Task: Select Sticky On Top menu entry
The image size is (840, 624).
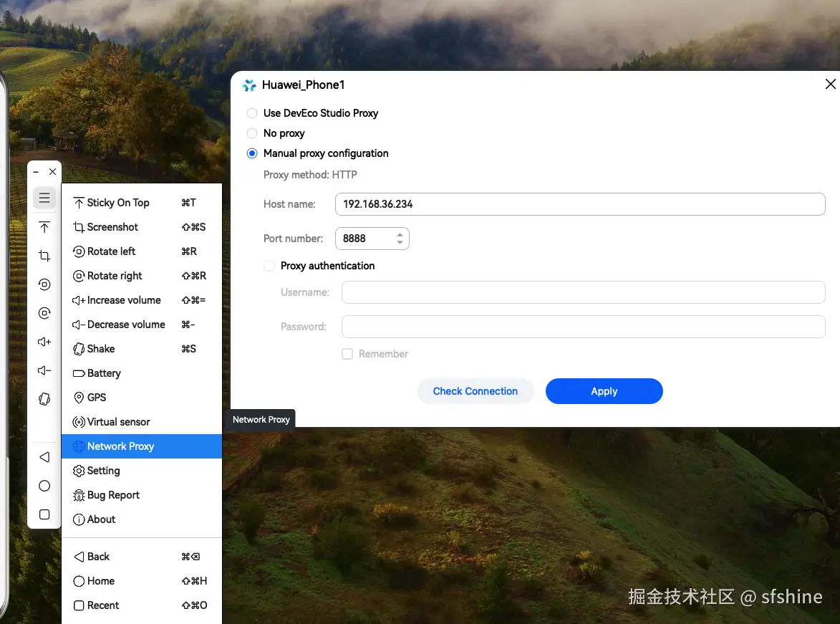Action: pyautogui.click(x=141, y=203)
